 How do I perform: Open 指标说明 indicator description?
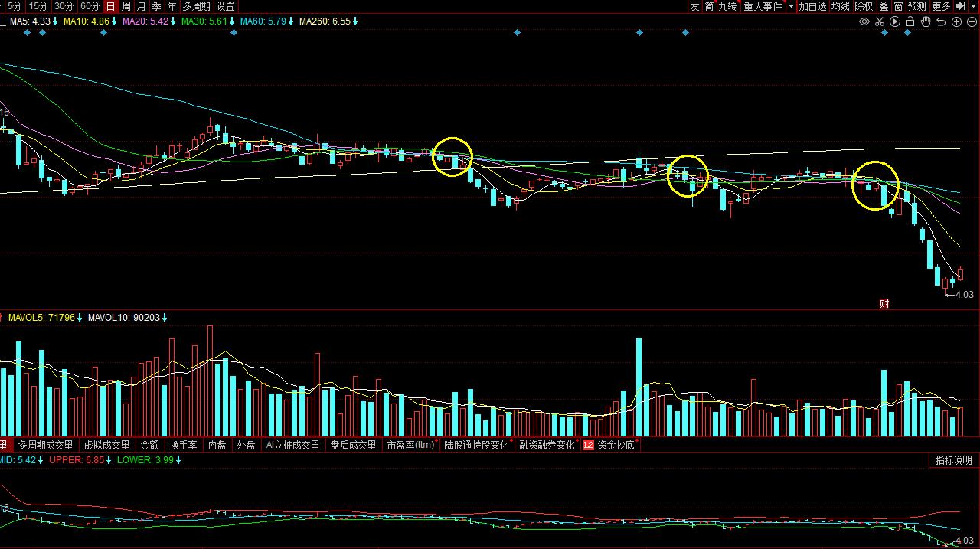click(954, 460)
